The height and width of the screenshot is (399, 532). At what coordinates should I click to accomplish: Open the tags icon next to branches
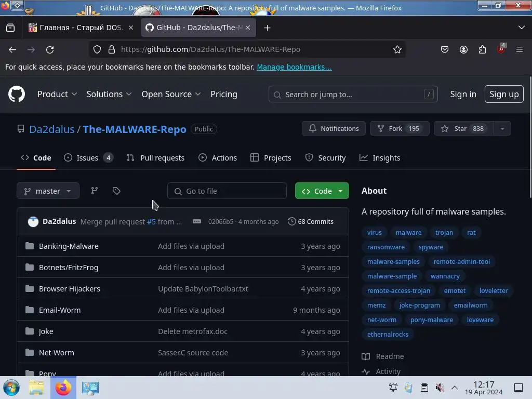coord(116,191)
